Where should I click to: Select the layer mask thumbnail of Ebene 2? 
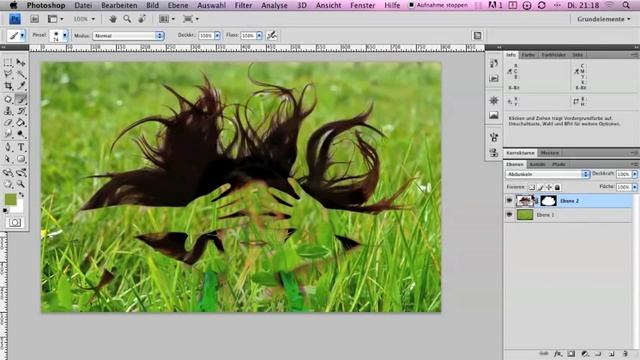[548, 200]
